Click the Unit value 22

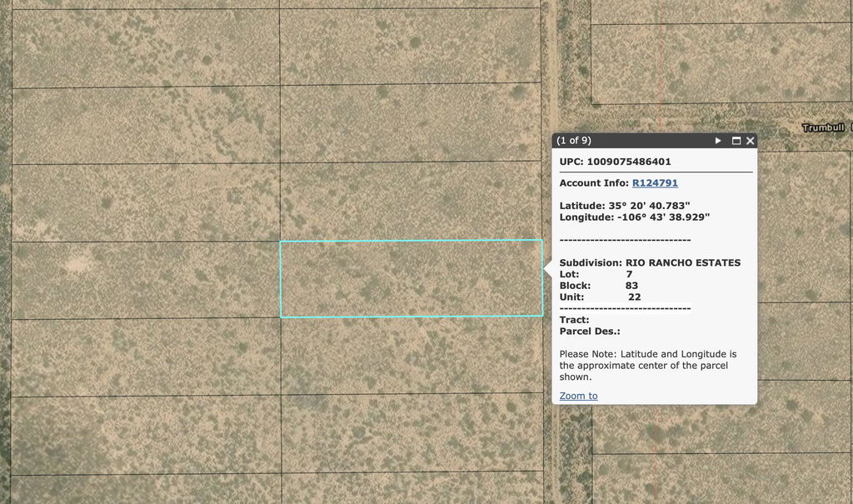634,297
